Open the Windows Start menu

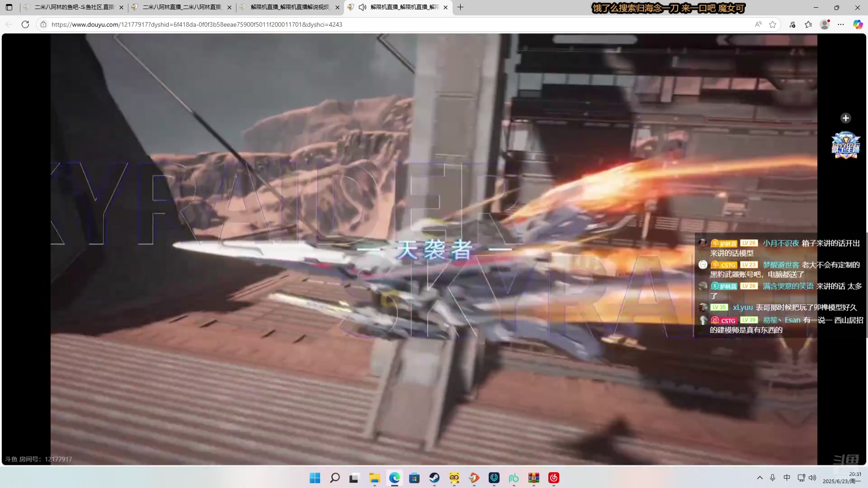tap(315, 478)
